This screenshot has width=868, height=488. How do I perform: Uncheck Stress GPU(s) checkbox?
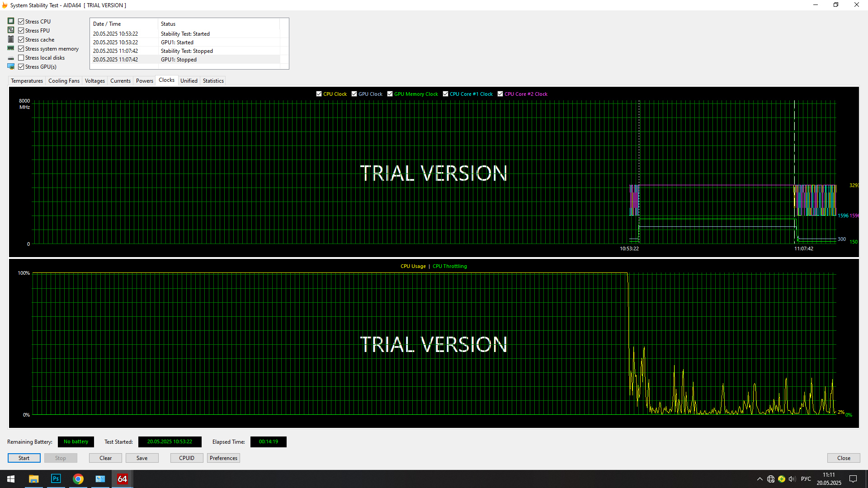click(x=21, y=66)
